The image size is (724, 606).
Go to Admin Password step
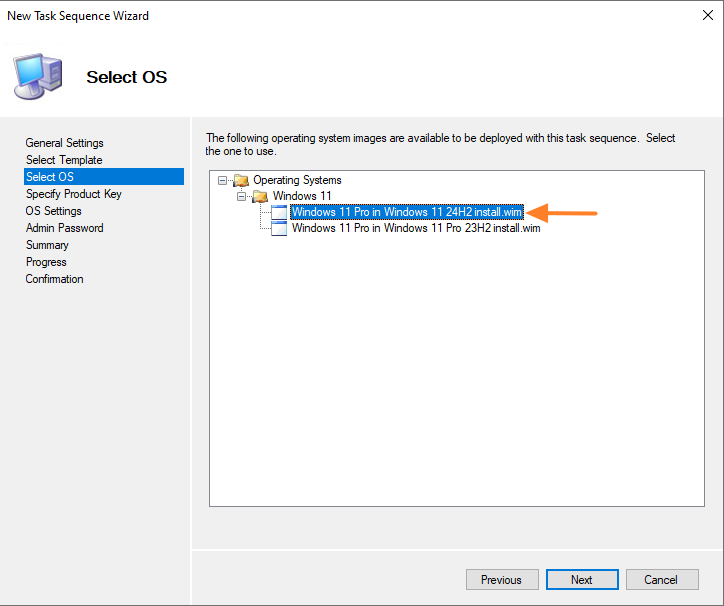64,228
